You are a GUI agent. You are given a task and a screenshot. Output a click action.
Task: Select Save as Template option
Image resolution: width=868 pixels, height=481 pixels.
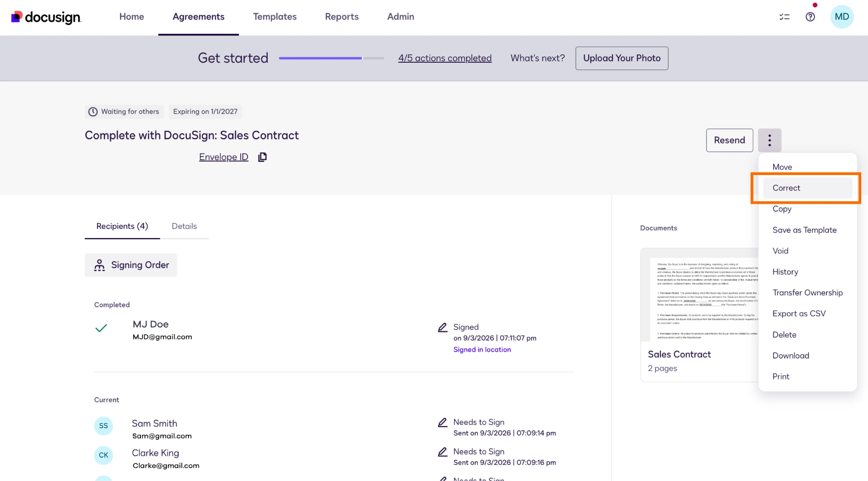tap(807, 230)
